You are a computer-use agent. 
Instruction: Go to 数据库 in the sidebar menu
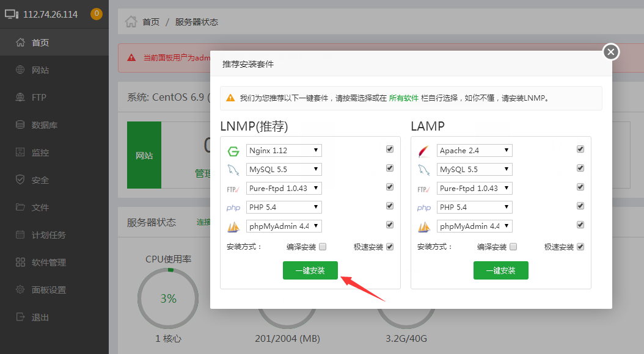tap(45, 125)
